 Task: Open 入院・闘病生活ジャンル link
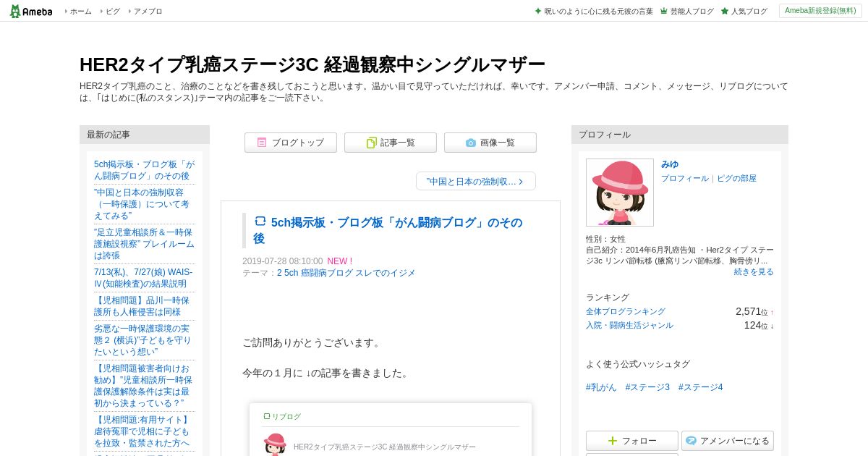(x=629, y=325)
